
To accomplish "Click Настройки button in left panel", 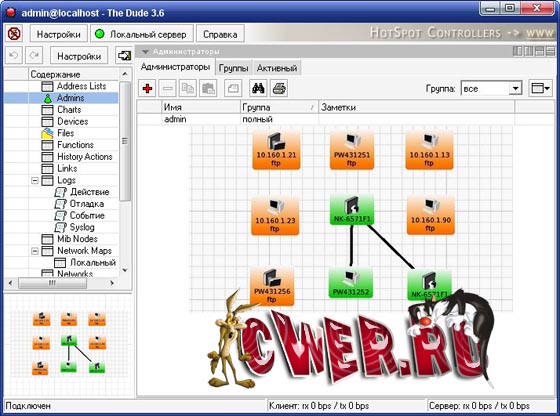I will coord(79,56).
